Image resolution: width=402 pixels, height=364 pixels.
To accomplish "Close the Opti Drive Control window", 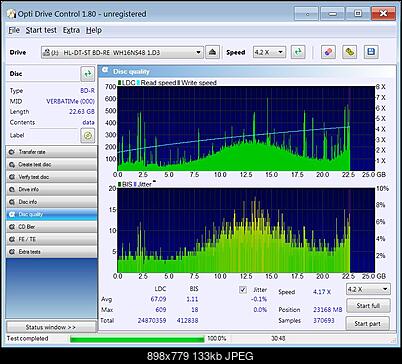I will coord(383,14).
